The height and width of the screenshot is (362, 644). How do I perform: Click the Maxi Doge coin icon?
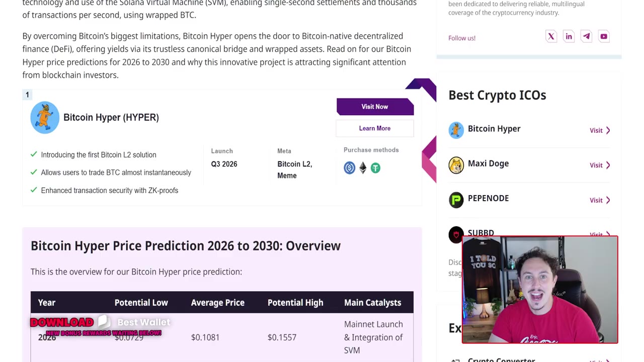point(456,165)
